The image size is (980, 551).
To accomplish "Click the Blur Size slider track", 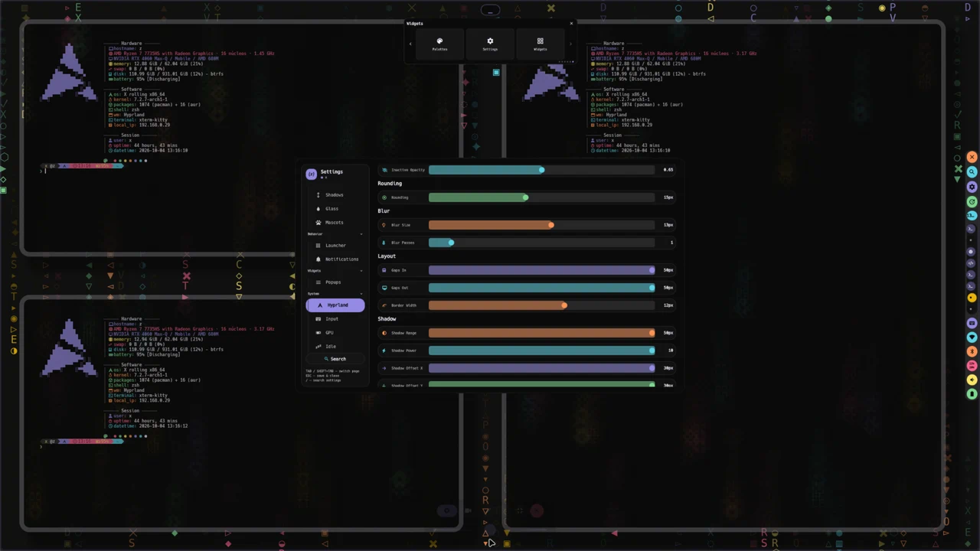I will (x=541, y=225).
